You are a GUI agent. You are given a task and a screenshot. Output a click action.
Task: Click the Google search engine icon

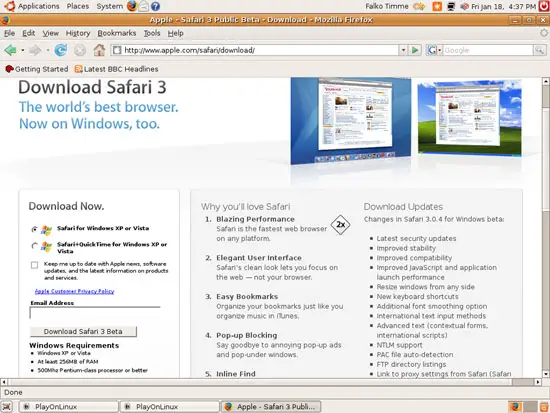(x=431, y=50)
